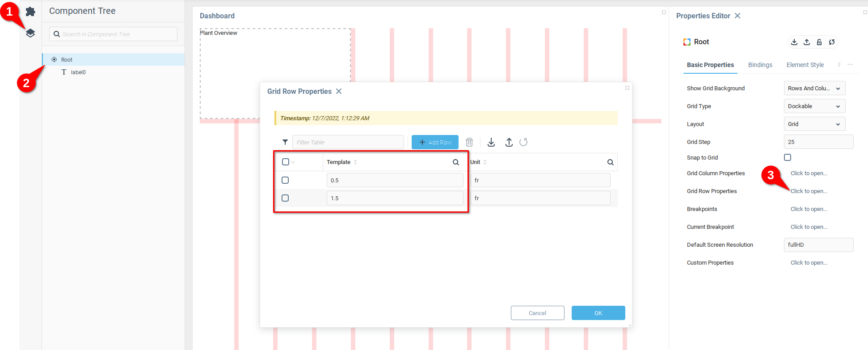Maximize the Dashboard panel with corner square

coord(664,13)
